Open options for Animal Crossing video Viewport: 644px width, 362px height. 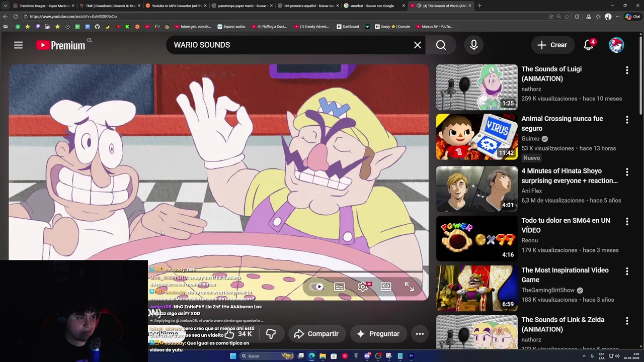tap(627, 120)
